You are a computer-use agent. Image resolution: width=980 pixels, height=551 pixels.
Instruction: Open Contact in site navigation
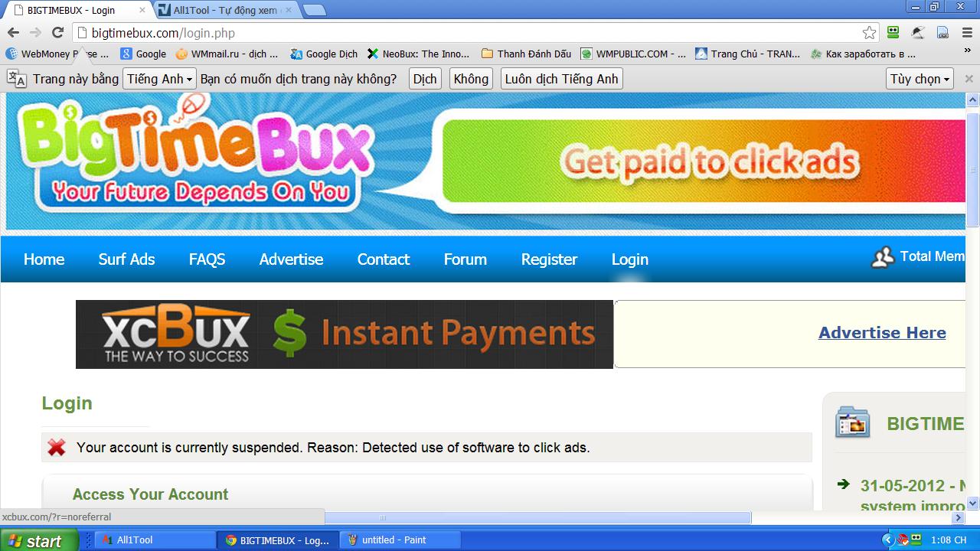384,259
